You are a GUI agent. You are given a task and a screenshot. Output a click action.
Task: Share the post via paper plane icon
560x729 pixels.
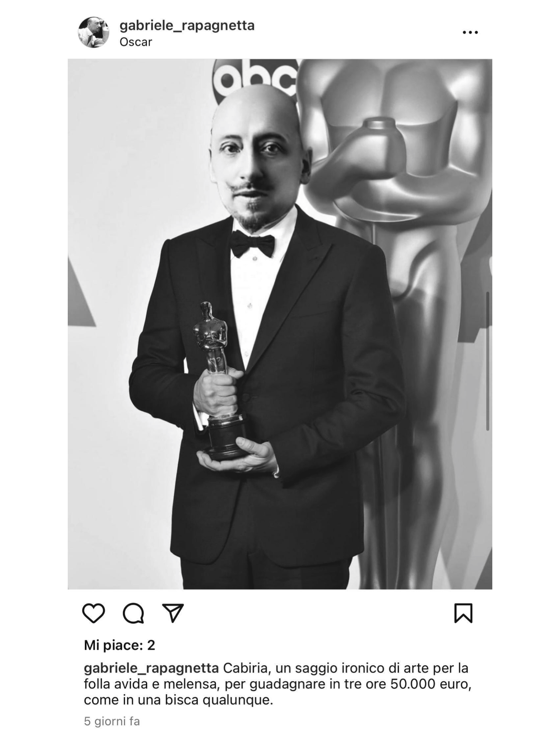pyautogui.click(x=173, y=613)
